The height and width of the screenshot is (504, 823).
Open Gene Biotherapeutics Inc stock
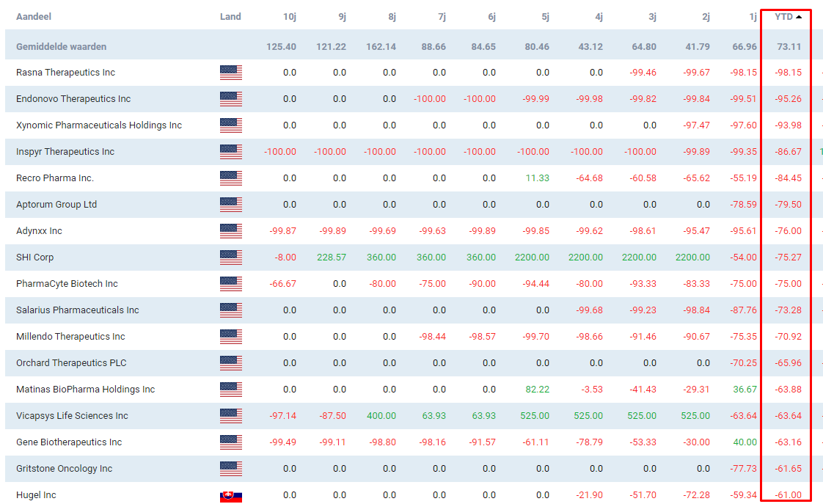69,442
